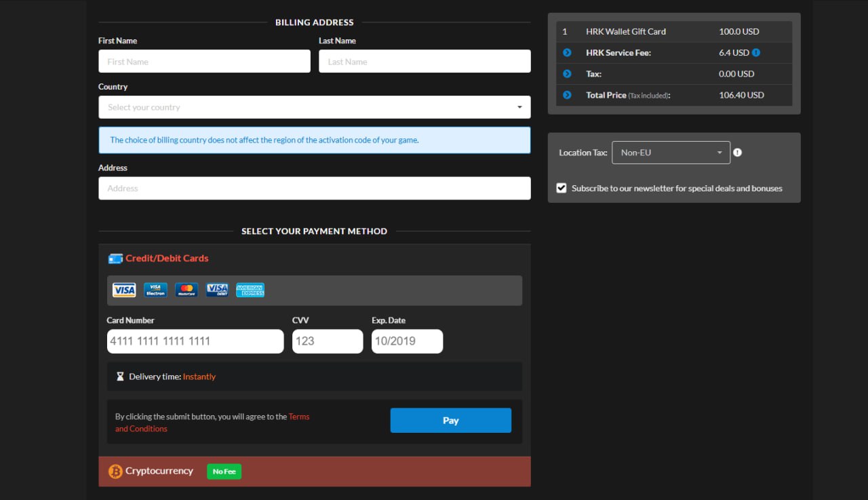Click the Bitcoin cryptocurrency icon
This screenshot has height=500, width=868.
click(x=115, y=472)
